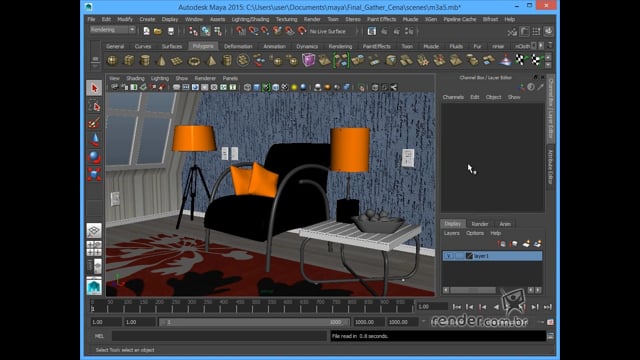Viewport: 640px width, 360px height.
Task: Click the MEL command input field
Action: coord(219,336)
